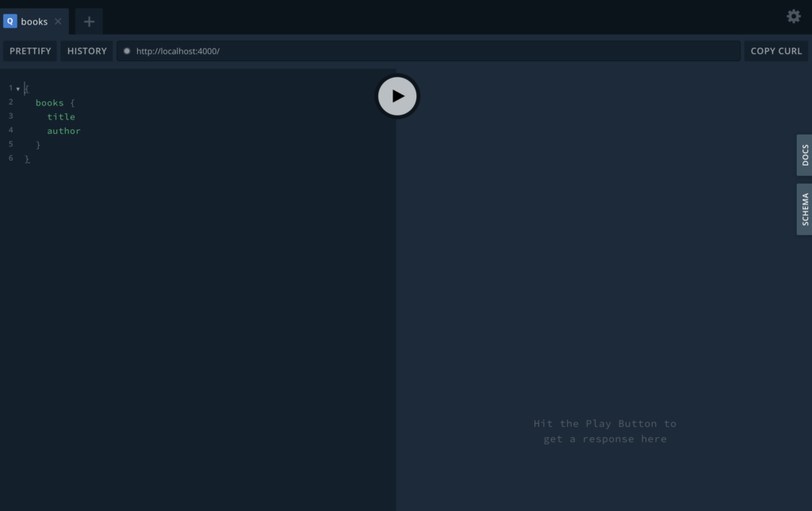Open the SCHEMA side tab
Viewport: 812px width, 511px height.
[x=804, y=209]
